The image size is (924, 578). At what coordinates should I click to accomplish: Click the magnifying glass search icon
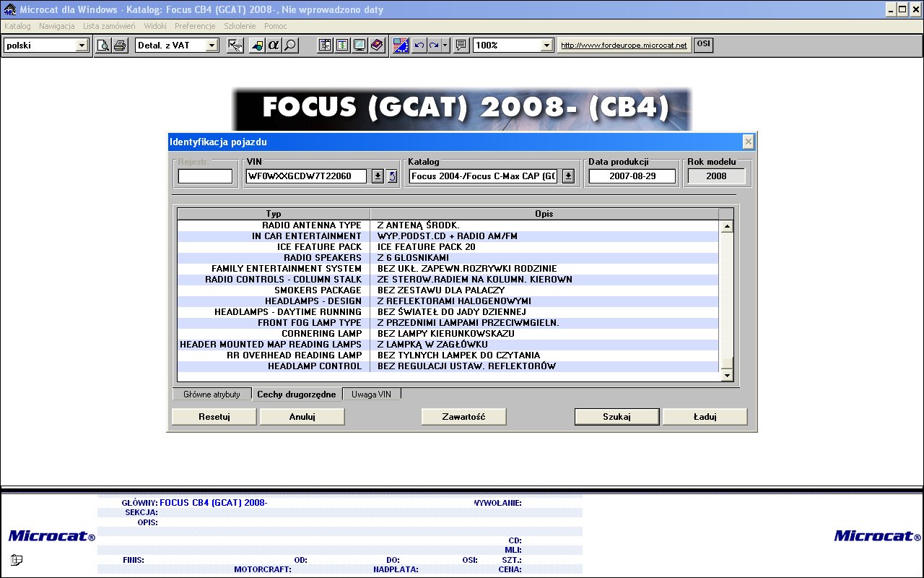(290, 46)
